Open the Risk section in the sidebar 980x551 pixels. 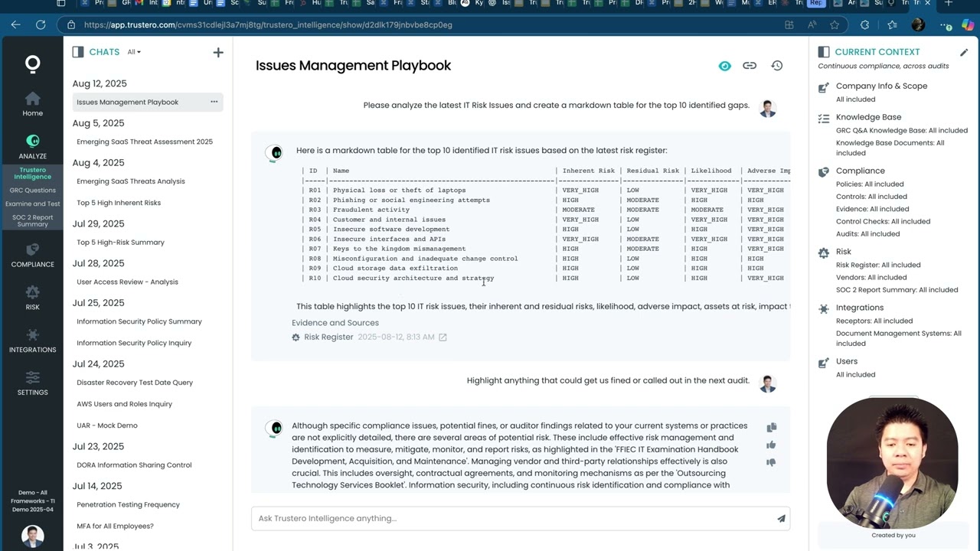pyautogui.click(x=32, y=298)
